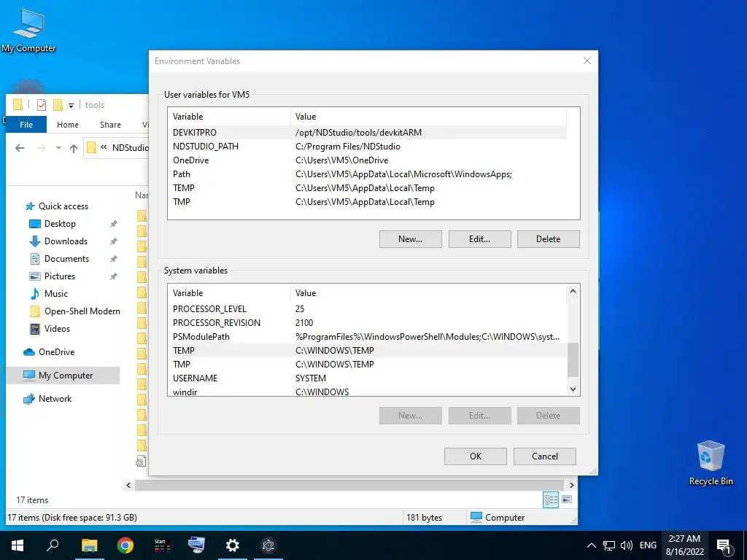Open notification center icon
The width and height of the screenshot is (747, 560).
[x=724, y=546]
